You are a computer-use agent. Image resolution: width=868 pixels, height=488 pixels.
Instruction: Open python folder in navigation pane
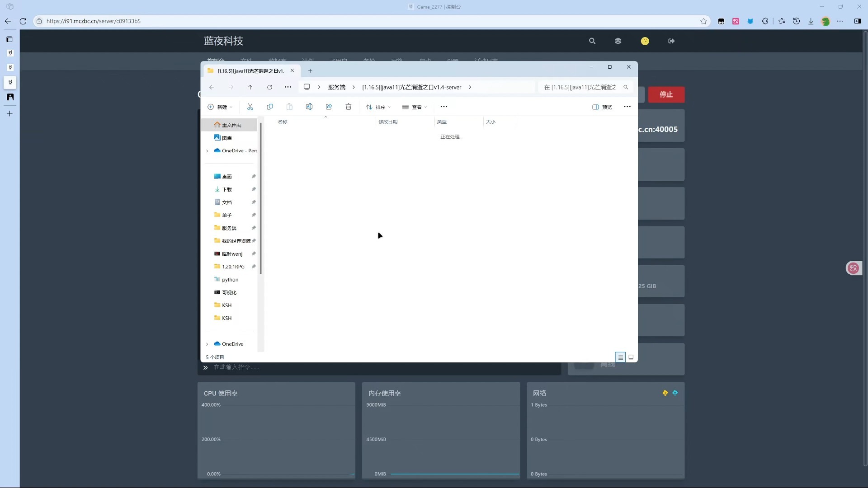tap(229, 280)
